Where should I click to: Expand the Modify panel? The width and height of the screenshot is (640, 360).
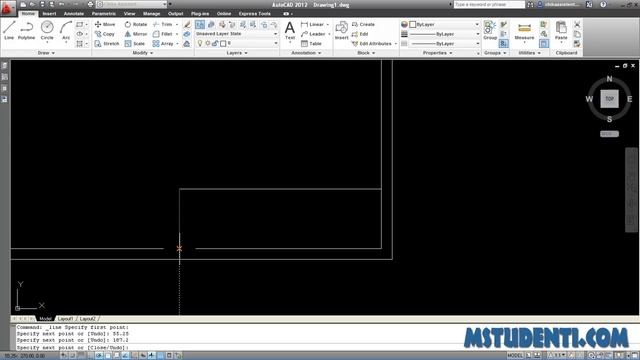143,53
